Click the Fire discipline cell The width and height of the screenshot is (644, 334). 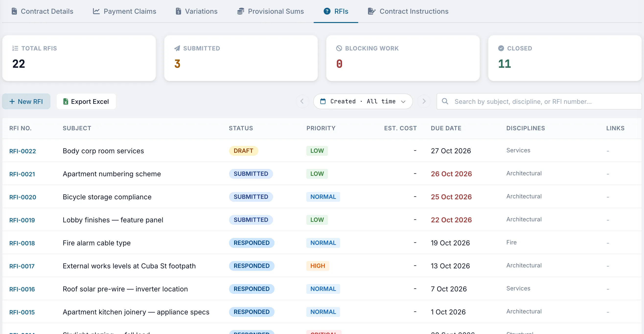coord(511,242)
